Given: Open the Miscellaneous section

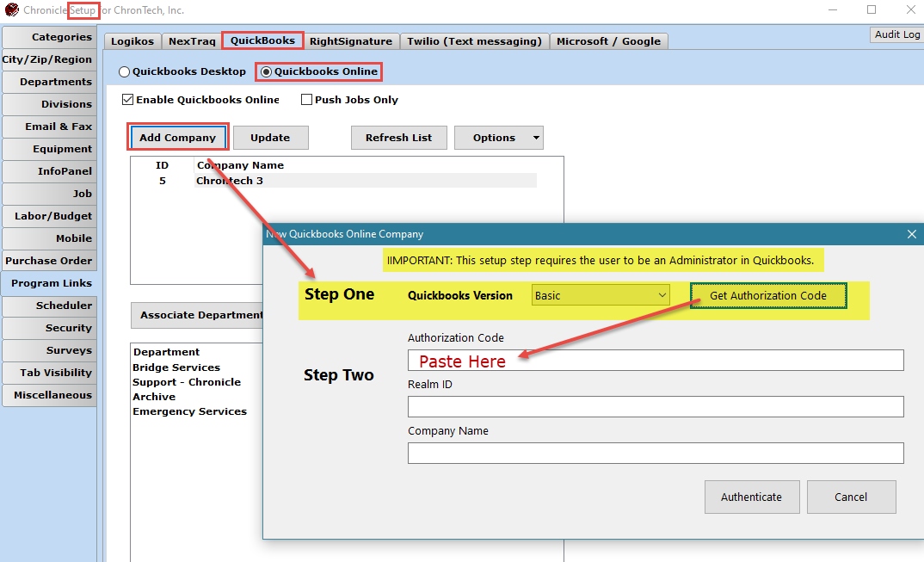Looking at the screenshot, I should pos(49,395).
